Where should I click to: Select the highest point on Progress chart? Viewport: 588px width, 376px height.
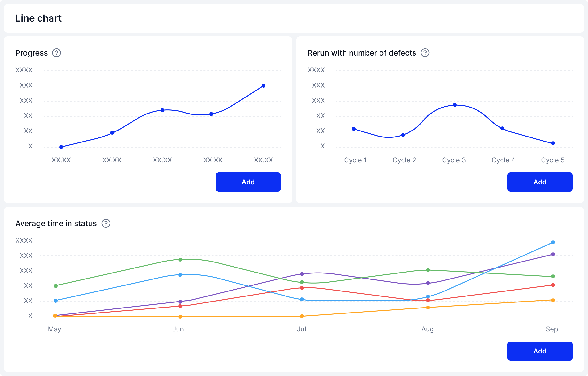point(263,86)
